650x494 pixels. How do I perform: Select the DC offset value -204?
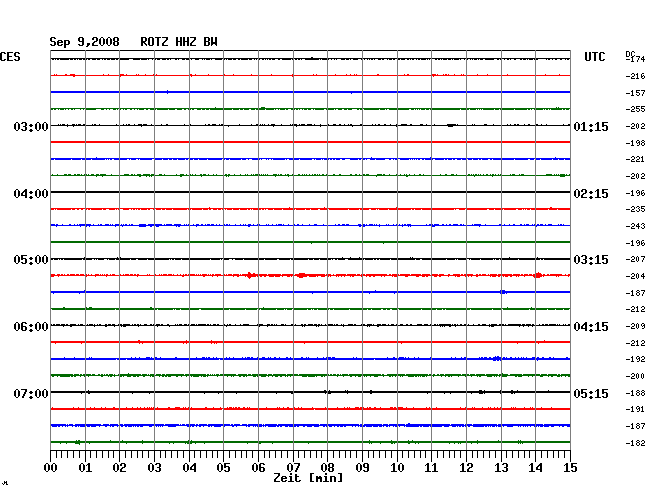tap(635, 276)
